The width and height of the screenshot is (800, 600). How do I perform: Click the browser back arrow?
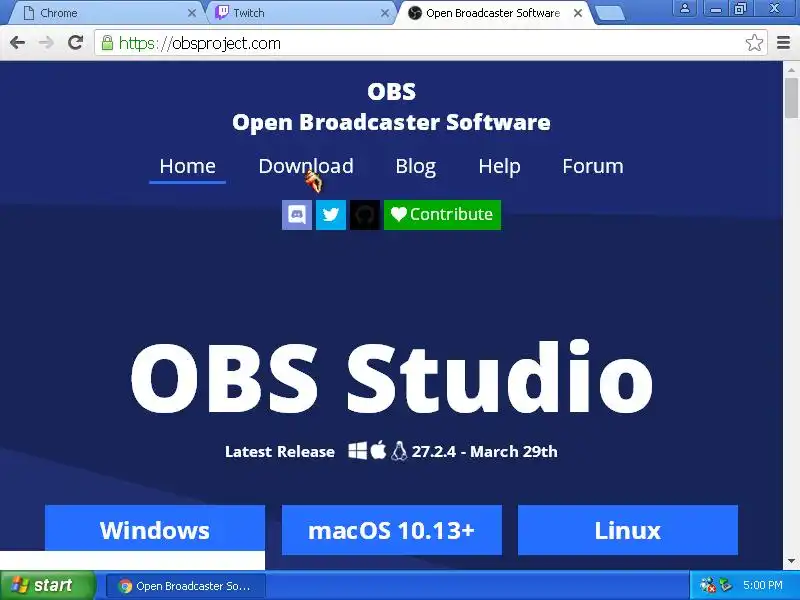pos(17,43)
